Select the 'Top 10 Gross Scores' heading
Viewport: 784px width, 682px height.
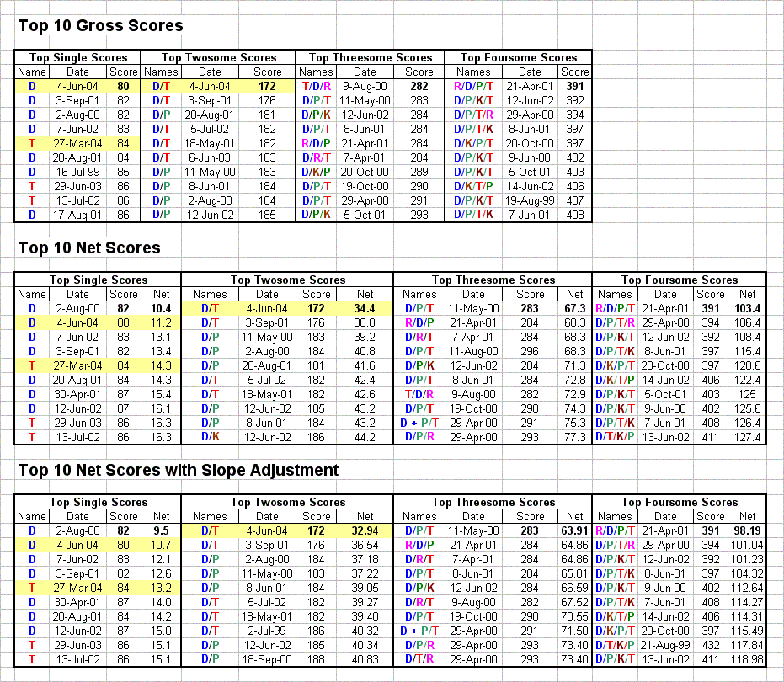(x=100, y=25)
